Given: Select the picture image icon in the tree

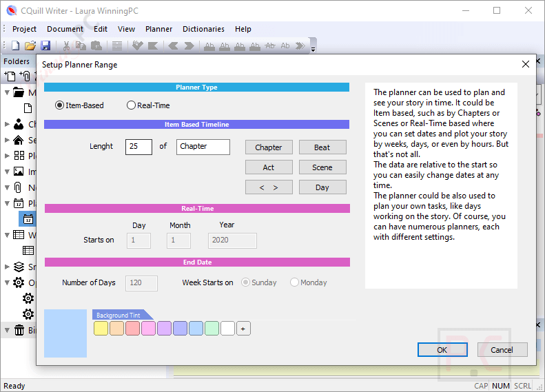Looking at the screenshot, I should [x=19, y=172].
